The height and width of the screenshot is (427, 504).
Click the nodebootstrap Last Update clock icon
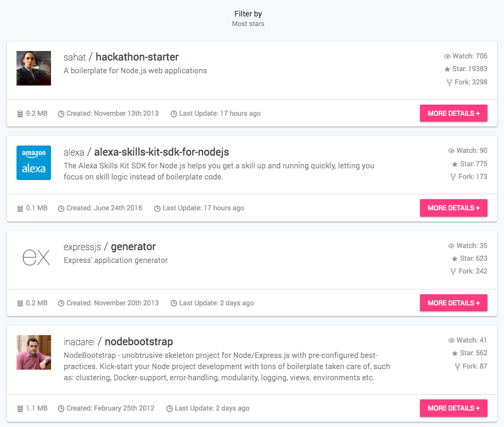tap(170, 409)
